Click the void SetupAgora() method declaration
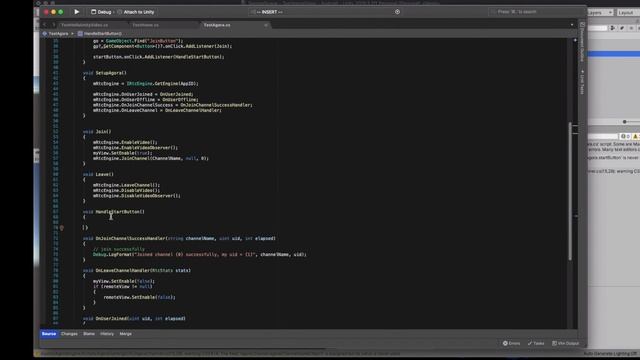 [x=104, y=73]
